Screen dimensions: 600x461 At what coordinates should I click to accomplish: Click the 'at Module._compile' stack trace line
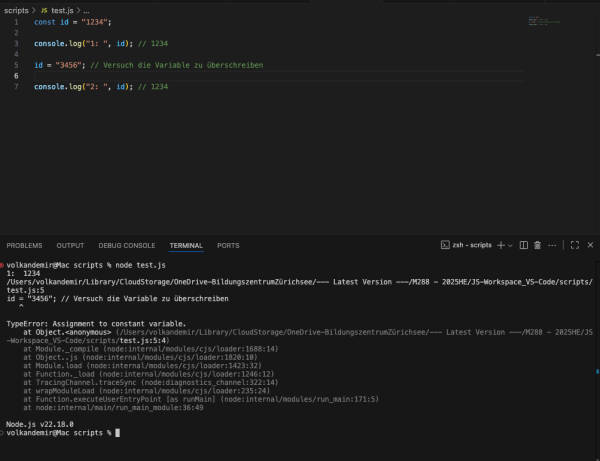151,349
